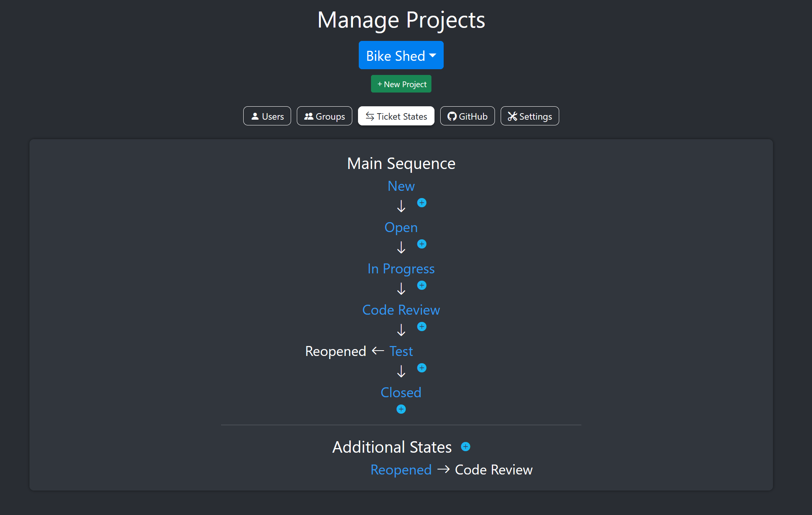The image size is (812, 515).
Task: Click the plus icon beside Additional States
Action: 465,447
